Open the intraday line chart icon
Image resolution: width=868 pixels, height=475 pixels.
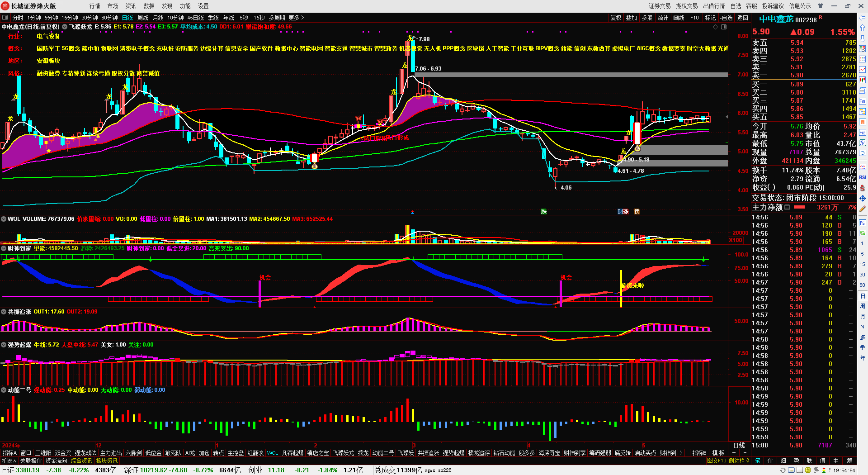[863, 70]
